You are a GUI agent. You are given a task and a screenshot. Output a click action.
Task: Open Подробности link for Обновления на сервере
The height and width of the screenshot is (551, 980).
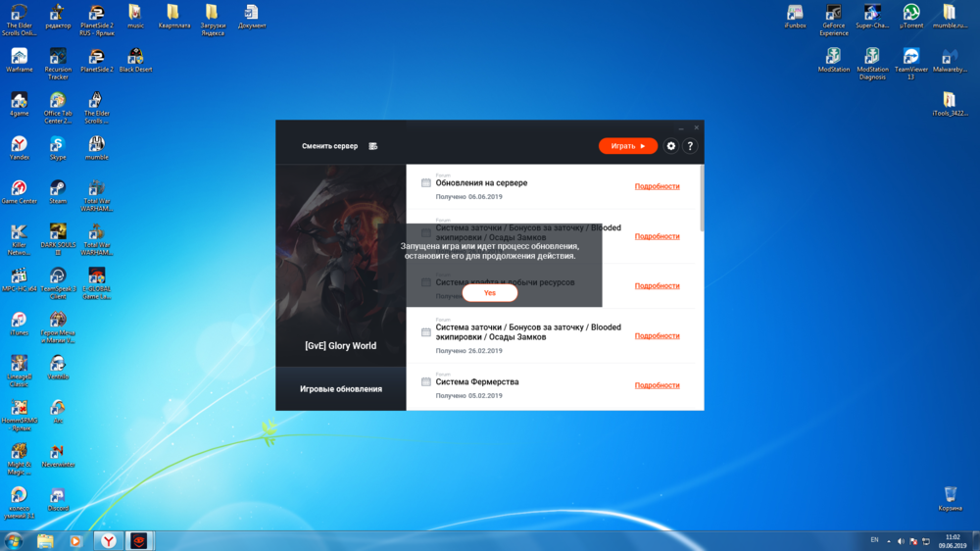coord(657,186)
